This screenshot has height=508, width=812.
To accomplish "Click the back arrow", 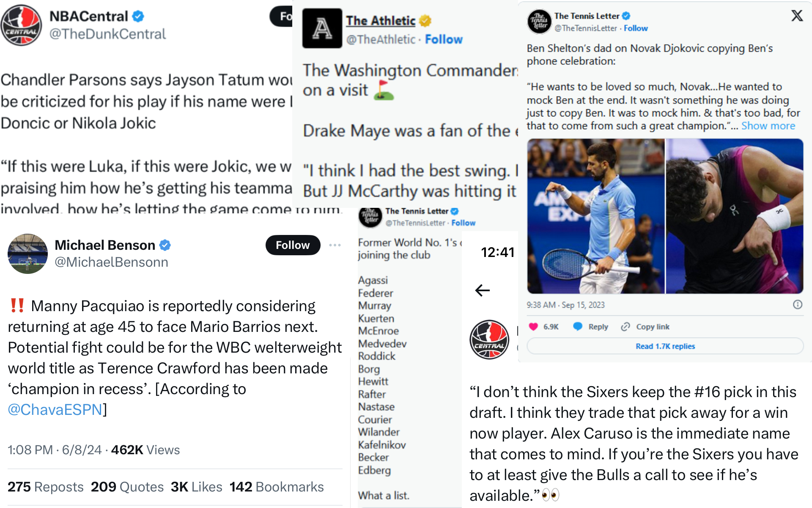I will [482, 290].
